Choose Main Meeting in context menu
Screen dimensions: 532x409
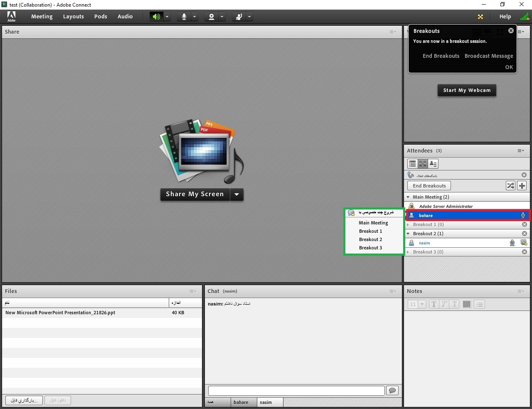(x=373, y=223)
